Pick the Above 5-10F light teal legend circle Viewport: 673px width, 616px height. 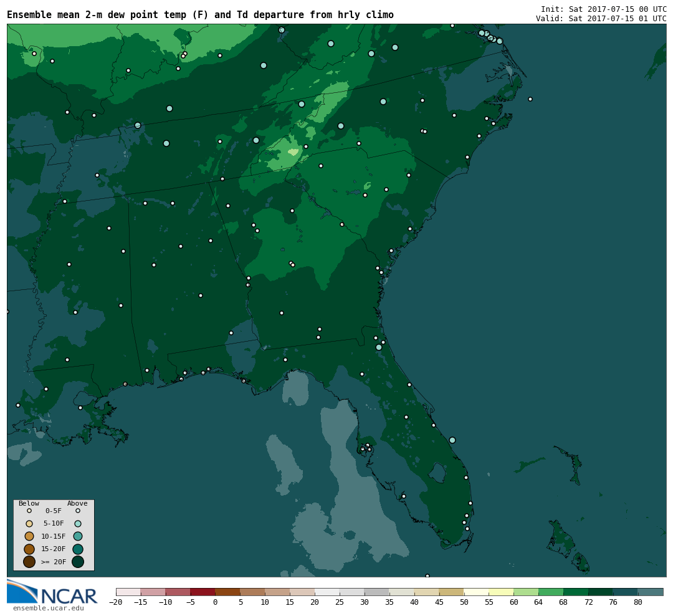pos(78,524)
